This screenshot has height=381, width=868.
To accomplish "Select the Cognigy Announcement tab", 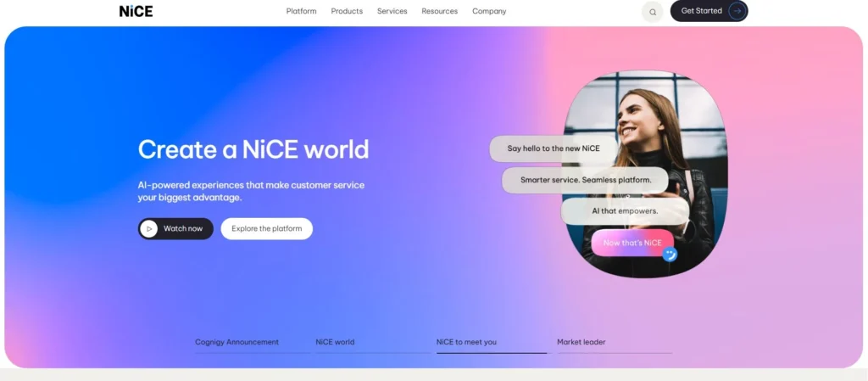I will [x=253, y=344].
